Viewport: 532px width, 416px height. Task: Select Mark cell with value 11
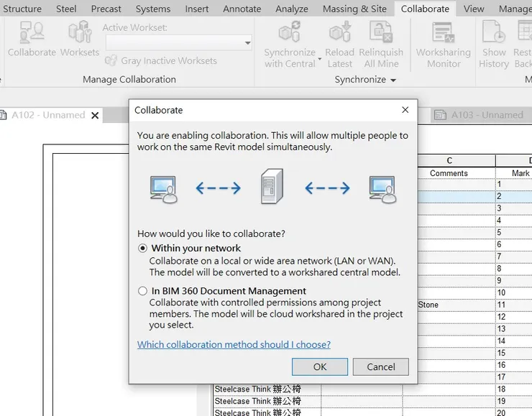[x=514, y=305]
